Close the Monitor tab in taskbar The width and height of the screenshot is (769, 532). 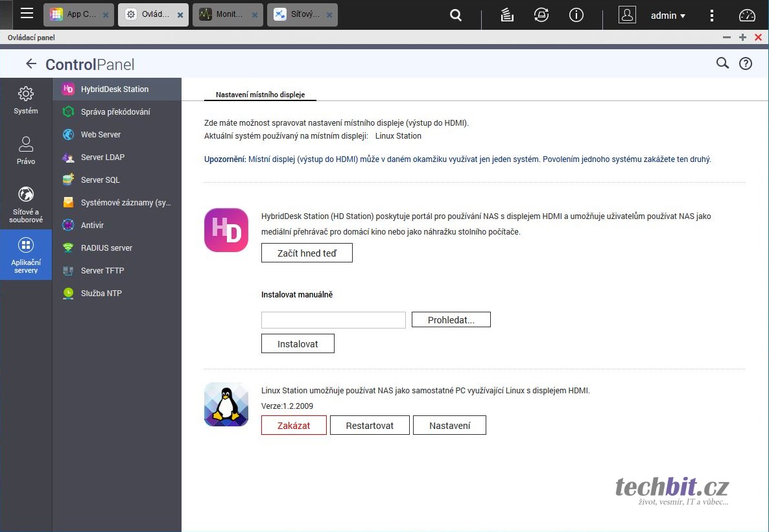[255, 15]
